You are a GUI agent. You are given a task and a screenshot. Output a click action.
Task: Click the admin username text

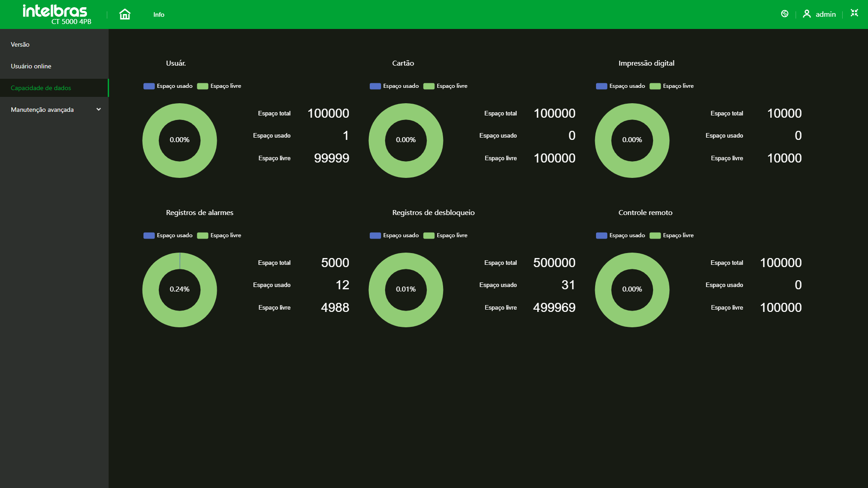tap(825, 14)
